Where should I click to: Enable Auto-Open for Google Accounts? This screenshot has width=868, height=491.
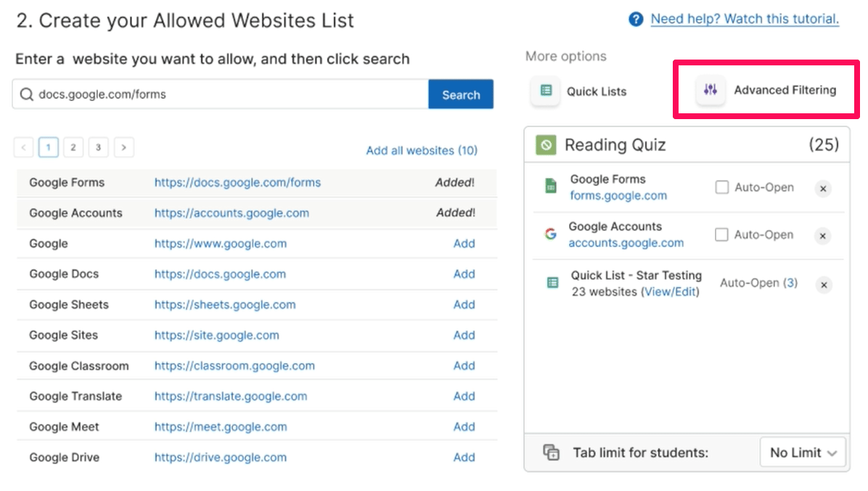[x=721, y=235]
